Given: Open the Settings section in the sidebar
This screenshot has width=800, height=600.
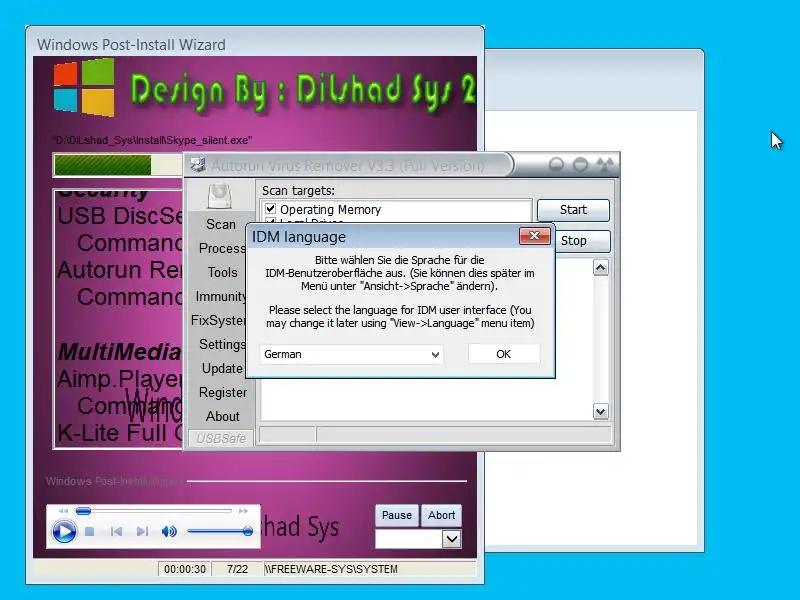Looking at the screenshot, I should point(222,344).
